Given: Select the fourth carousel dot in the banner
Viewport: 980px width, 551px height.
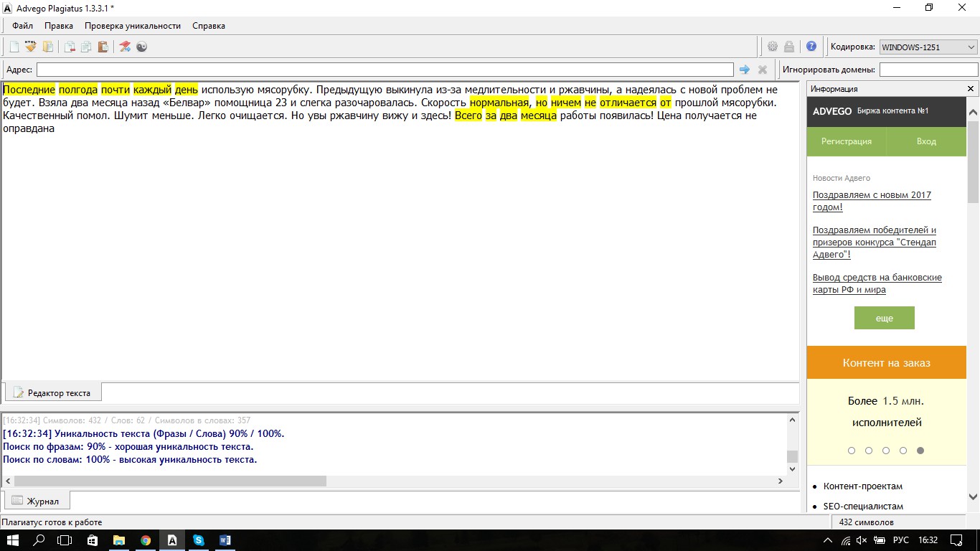Looking at the screenshot, I should click(903, 451).
